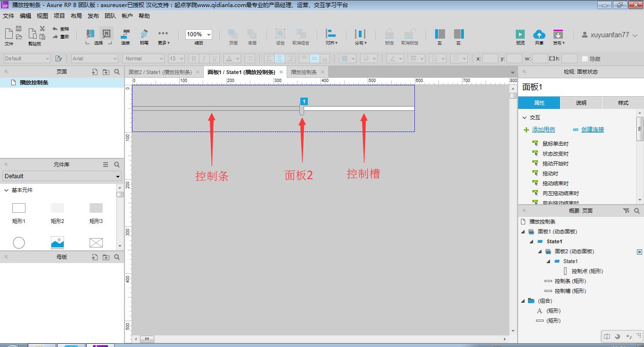Toggle Underline formatting button

point(215,58)
